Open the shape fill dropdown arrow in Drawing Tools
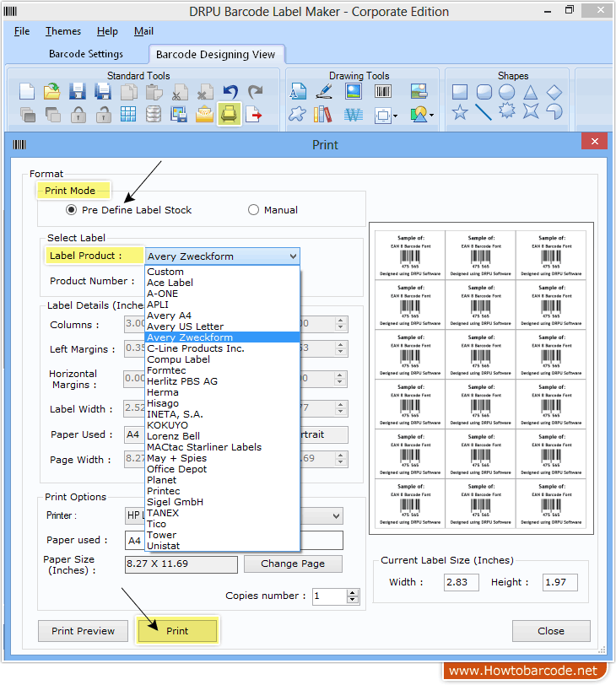 point(431,116)
